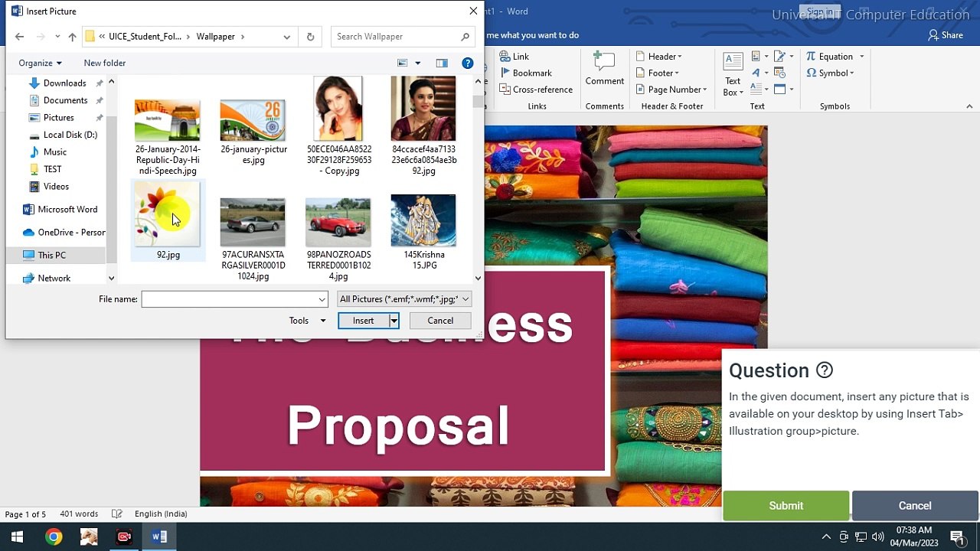Click the Refresh icon in address bar
The height and width of the screenshot is (551, 980).
coord(310,37)
